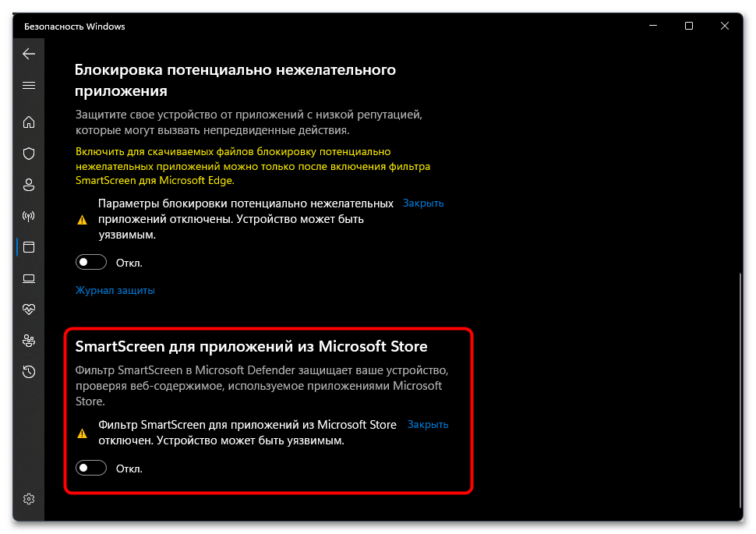Open the hamburger navigation menu

(x=29, y=86)
